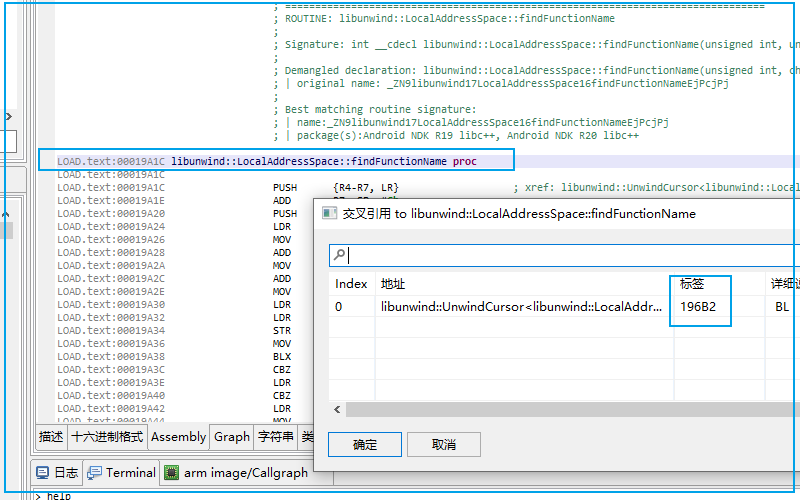Select the xref row with Index 0

(x=564, y=307)
